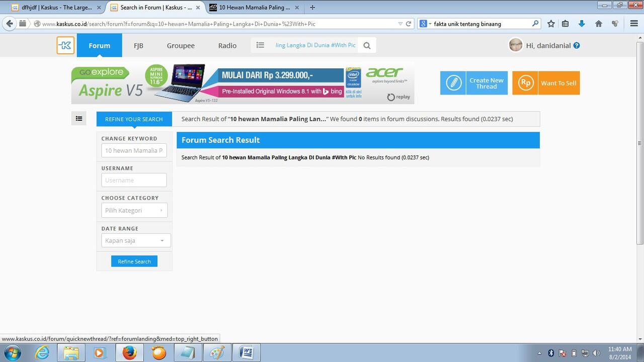
Task: Show hidden tray icons arrow
Action: coord(539,353)
